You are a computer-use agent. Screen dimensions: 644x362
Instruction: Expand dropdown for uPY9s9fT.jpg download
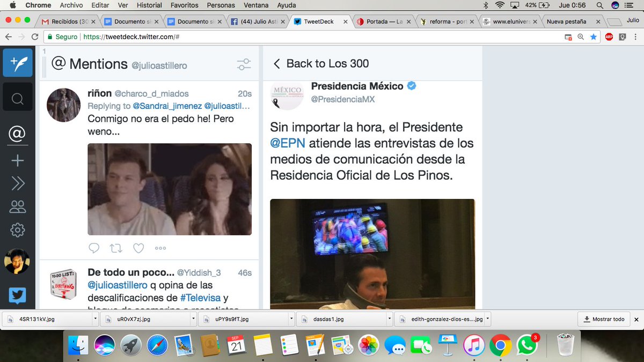pos(291,319)
